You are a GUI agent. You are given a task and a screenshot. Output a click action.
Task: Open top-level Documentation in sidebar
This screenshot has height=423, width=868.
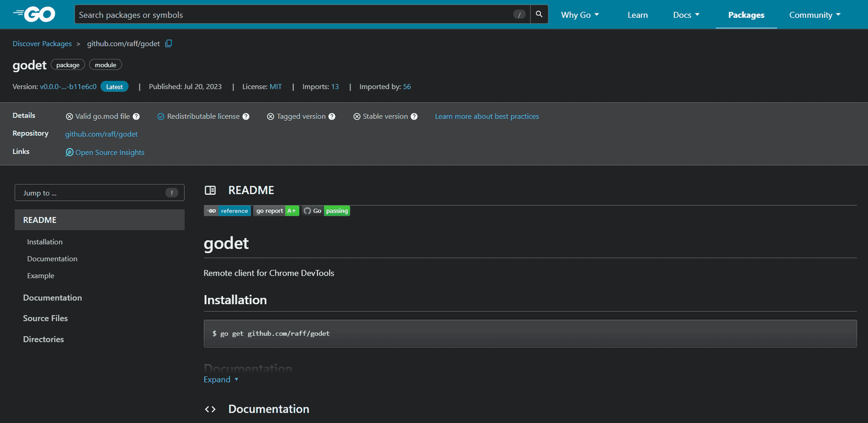point(53,298)
